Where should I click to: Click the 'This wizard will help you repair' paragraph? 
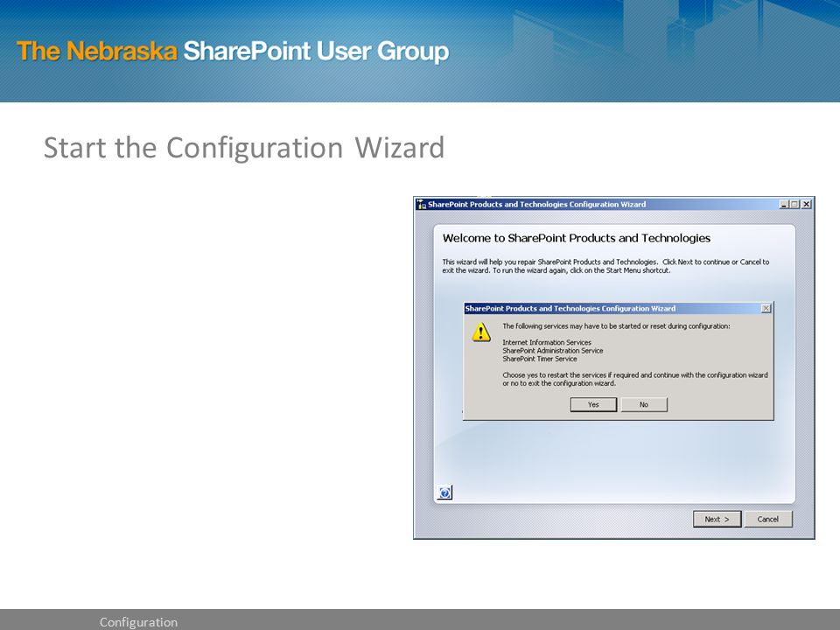(605, 266)
